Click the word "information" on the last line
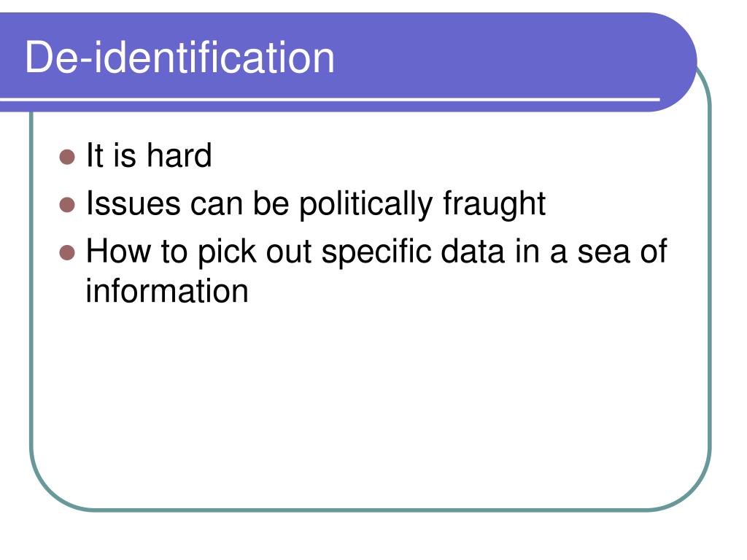747x560 pixels. point(167,291)
